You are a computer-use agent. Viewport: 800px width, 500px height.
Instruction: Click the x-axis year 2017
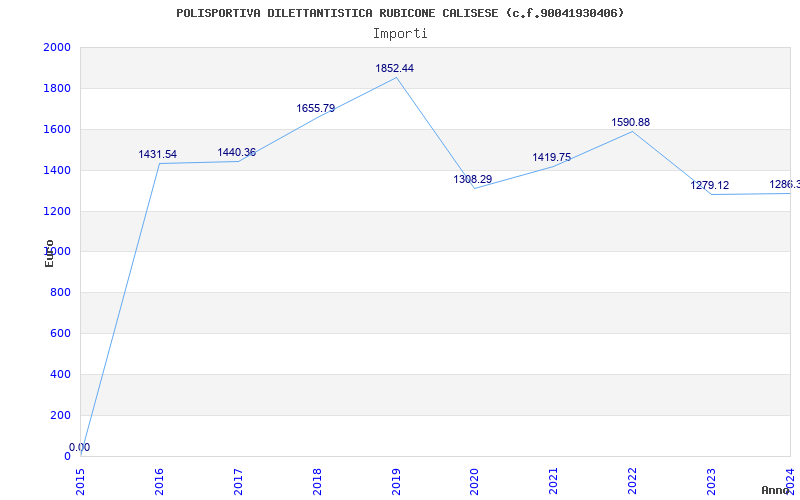[x=238, y=481]
